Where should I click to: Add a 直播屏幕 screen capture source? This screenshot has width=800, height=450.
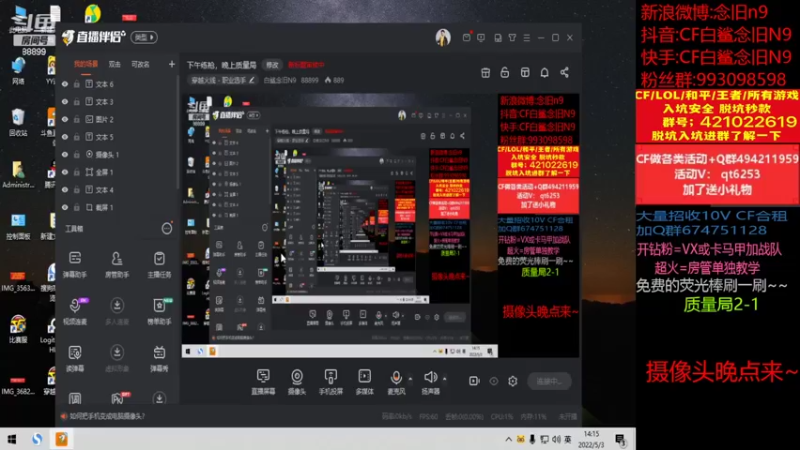point(263,382)
